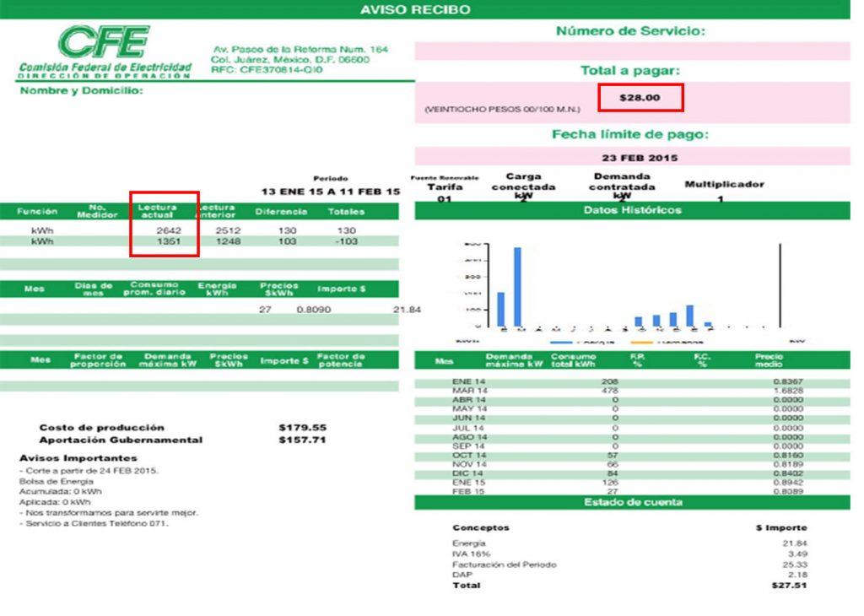Select average price 1.6828
This screenshot has width=864, height=616.
click(788, 391)
